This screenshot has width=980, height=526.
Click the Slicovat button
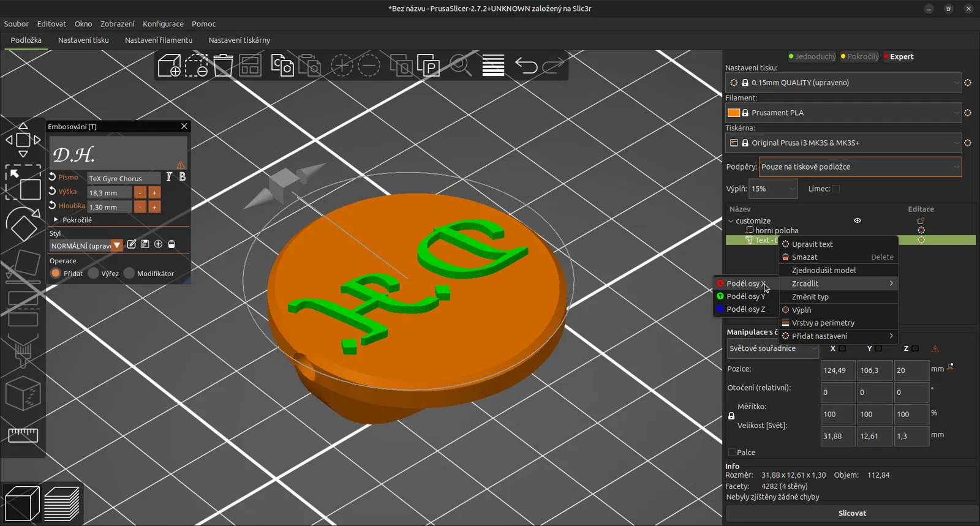pos(852,513)
